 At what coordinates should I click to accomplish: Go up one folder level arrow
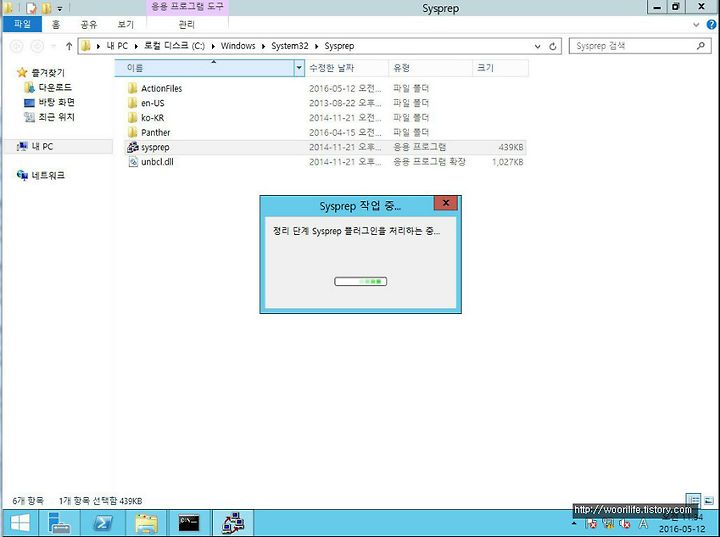tap(69, 46)
